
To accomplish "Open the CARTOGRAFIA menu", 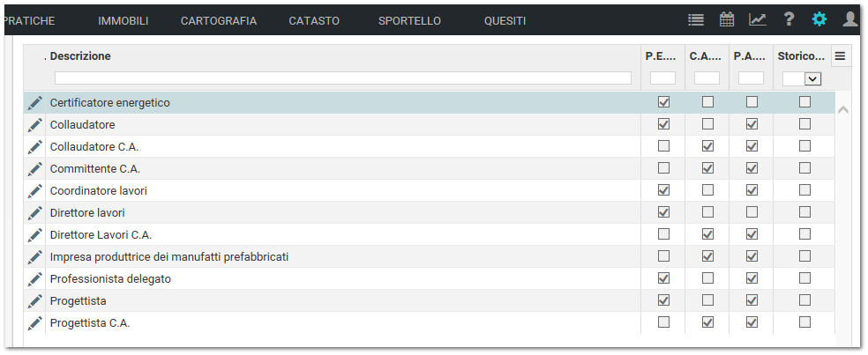I will pyautogui.click(x=219, y=21).
